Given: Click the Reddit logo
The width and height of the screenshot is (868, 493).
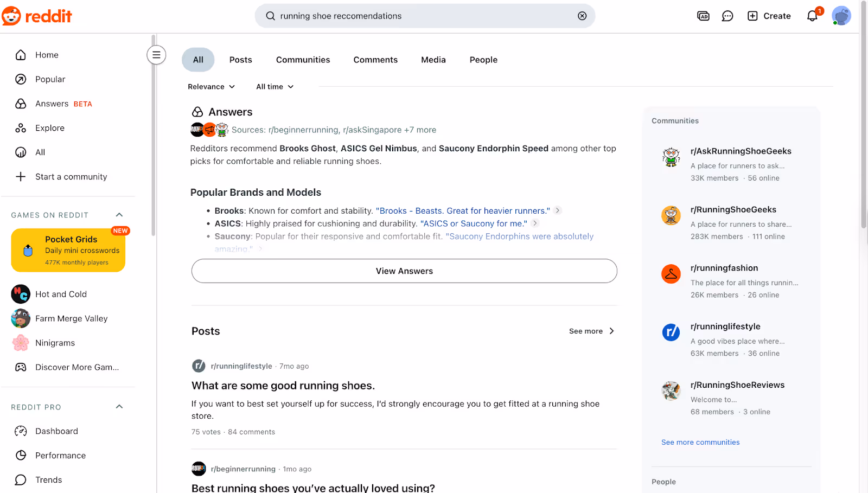Looking at the screenshot, I should (37, 16).
